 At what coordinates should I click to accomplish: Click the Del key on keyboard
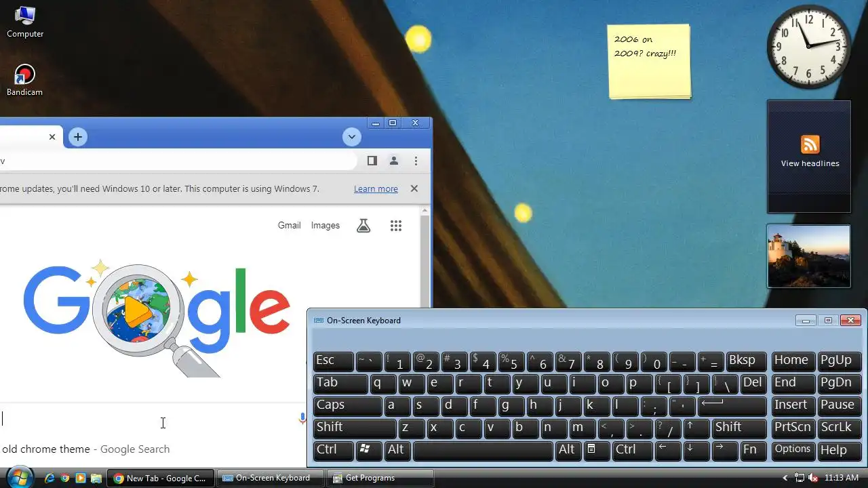click(753, 384)
